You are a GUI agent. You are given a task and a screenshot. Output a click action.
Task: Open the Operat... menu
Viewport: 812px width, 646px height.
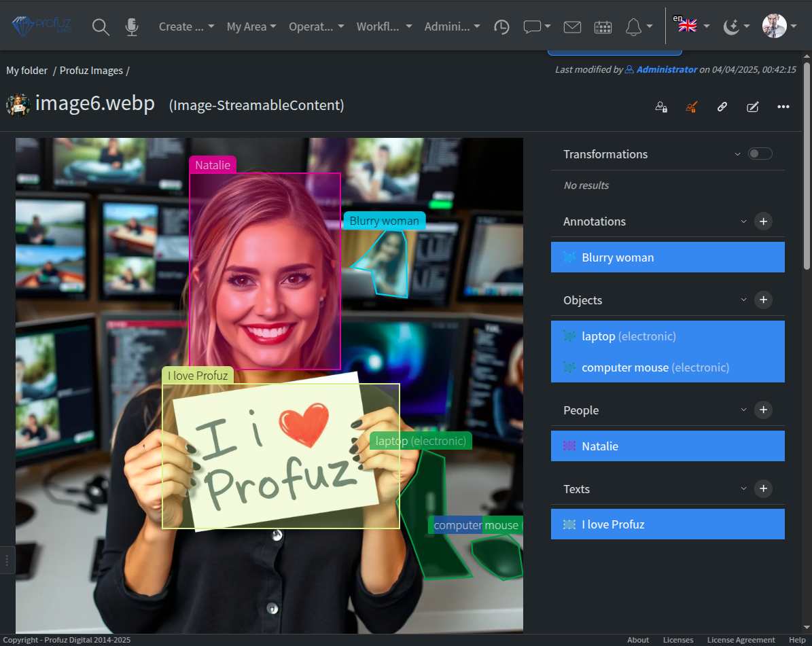tap(316, 26)
